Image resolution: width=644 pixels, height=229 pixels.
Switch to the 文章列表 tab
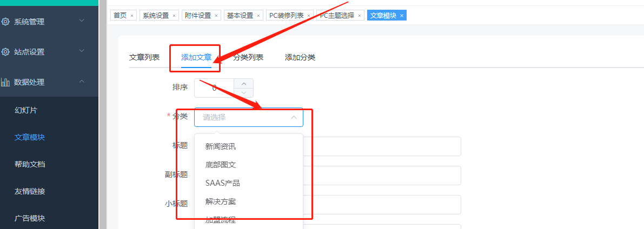pos(144,57)
